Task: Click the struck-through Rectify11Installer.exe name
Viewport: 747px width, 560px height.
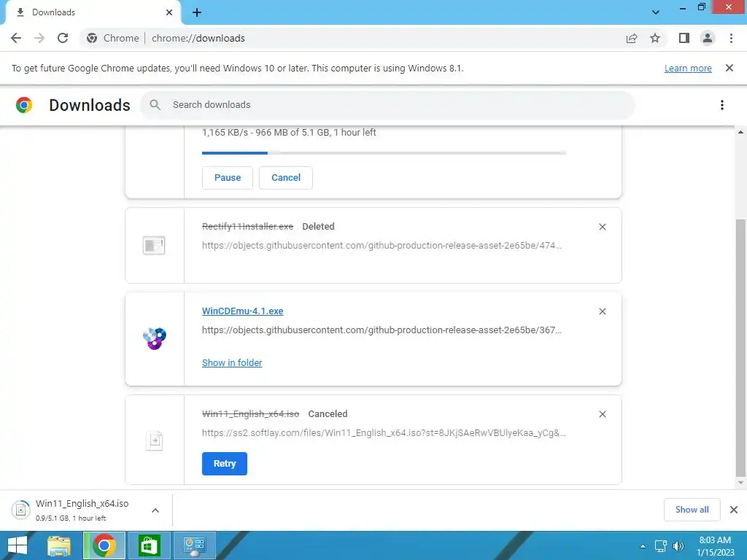Action: pos(248,227)
